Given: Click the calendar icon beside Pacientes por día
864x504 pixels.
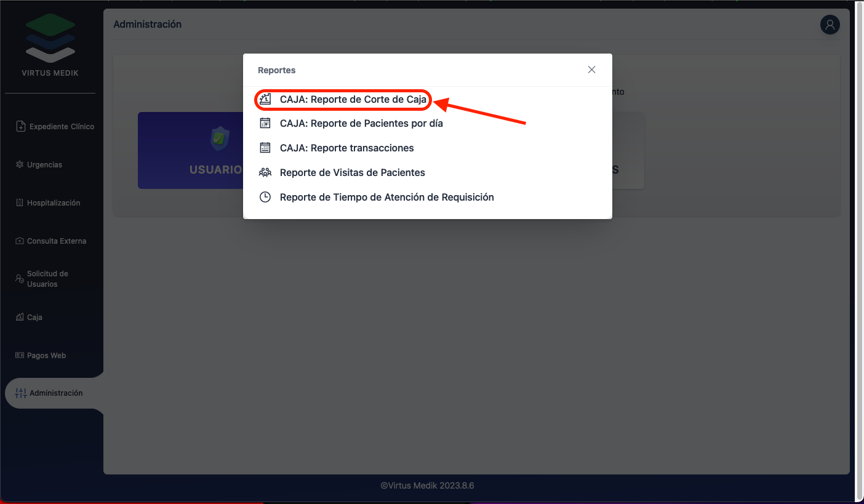Looking at the screenshot, I should pyautogui.click(x=265, y=123).
